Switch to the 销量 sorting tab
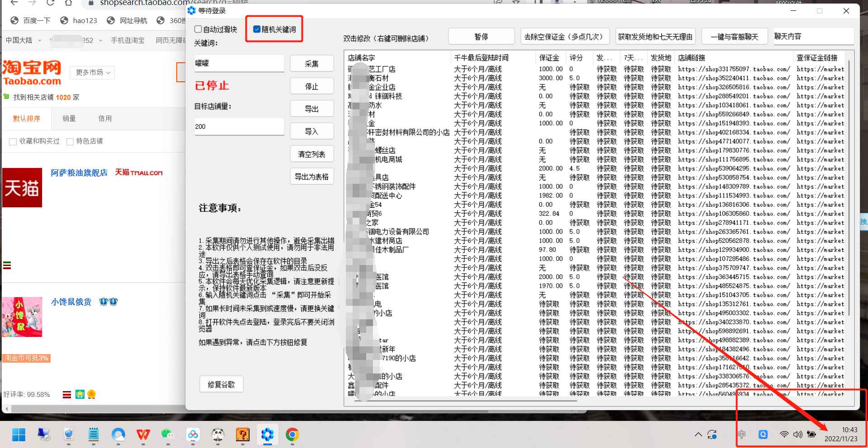The image size is (868, 448). (69, 118)
